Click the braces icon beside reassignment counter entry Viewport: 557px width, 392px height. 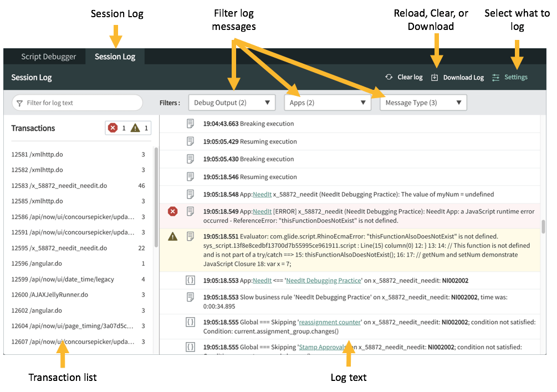[x=190, y=322]
